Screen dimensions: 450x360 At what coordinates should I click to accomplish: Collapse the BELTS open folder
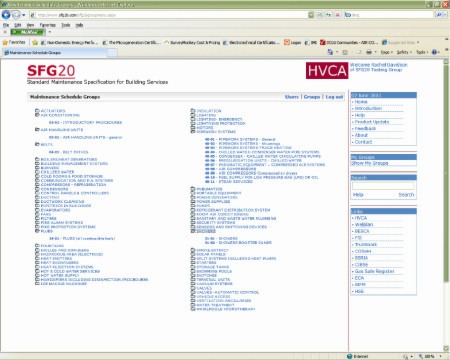point(37,144)
